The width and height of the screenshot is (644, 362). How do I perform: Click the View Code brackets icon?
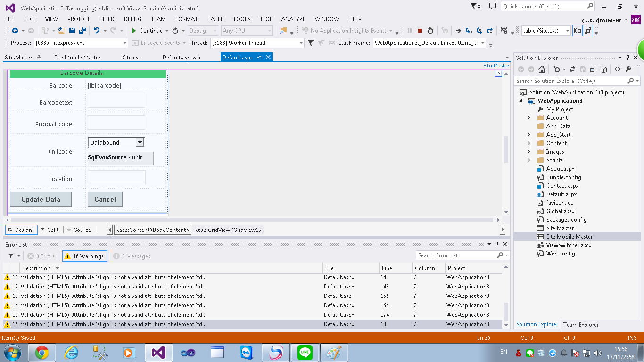[618, 69]
